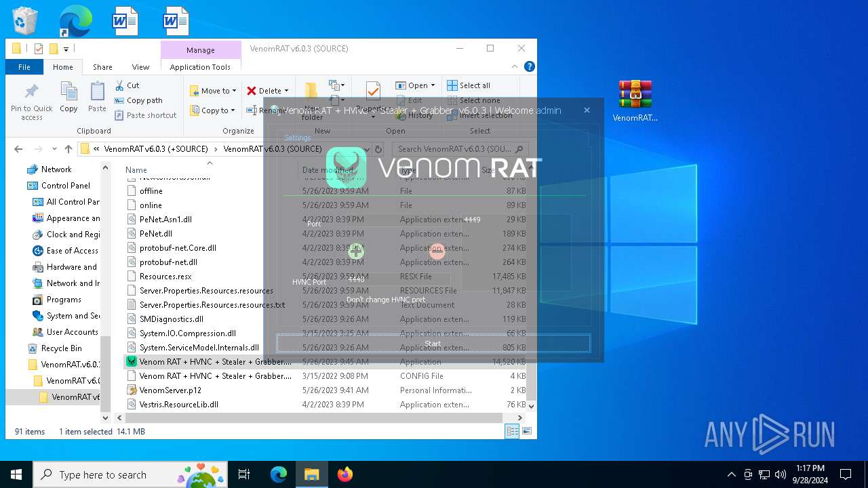The height and width of the screenshot is (488, 868).
Task: Click the volume icon in system tray
Action: (x=781, y=474)
